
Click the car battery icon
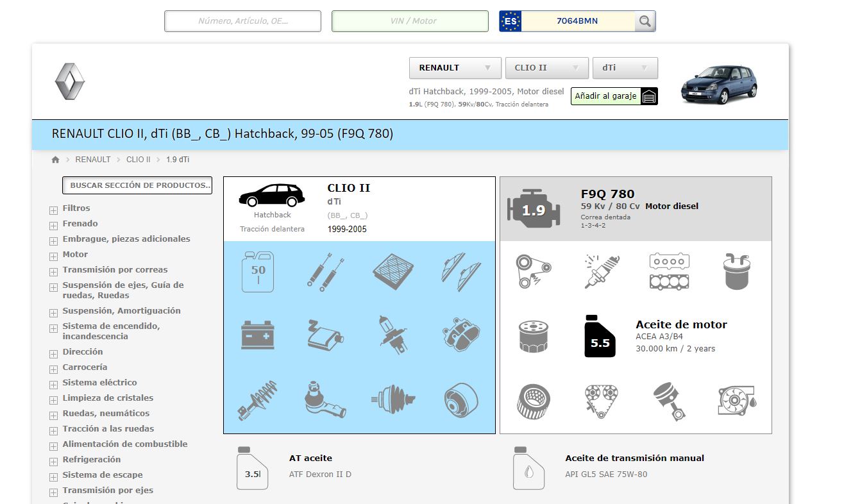point(258,335)
